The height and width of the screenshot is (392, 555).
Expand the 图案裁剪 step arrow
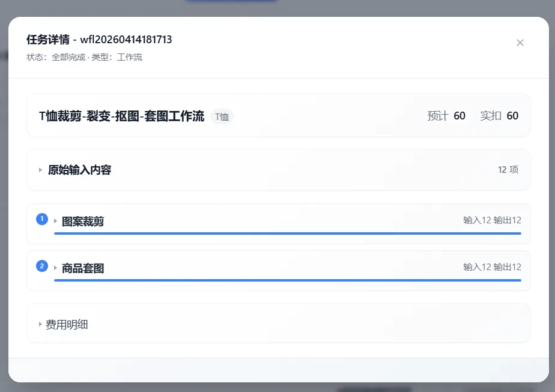pos(55,221)
